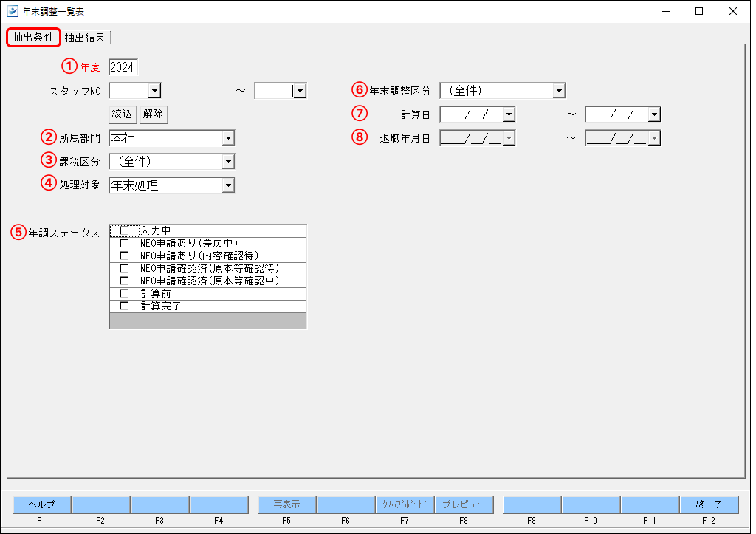Open the 抽出結果 tab
The width and height of the screenshot is (756, 534).
[x=85, y=38]
